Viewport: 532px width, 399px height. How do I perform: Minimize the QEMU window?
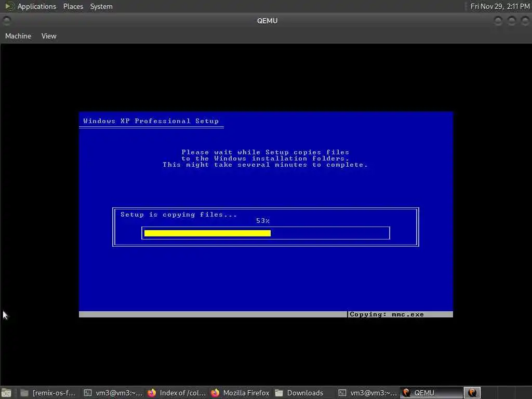point(498,21)
